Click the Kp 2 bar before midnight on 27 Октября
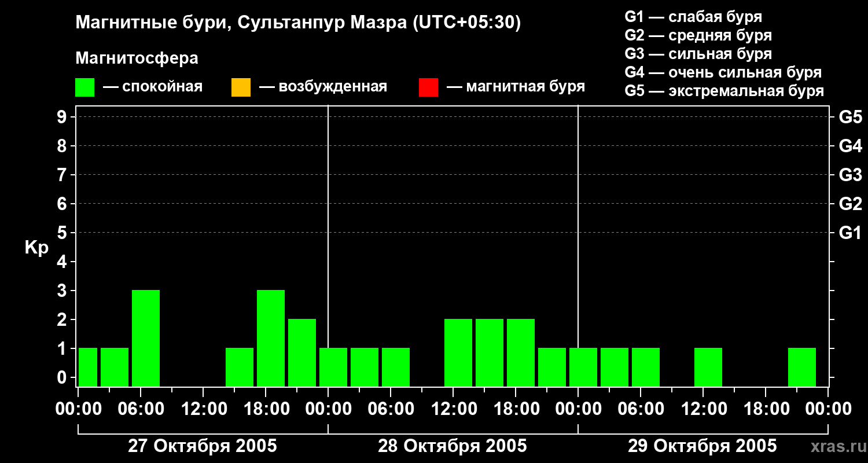 (302, 352)
